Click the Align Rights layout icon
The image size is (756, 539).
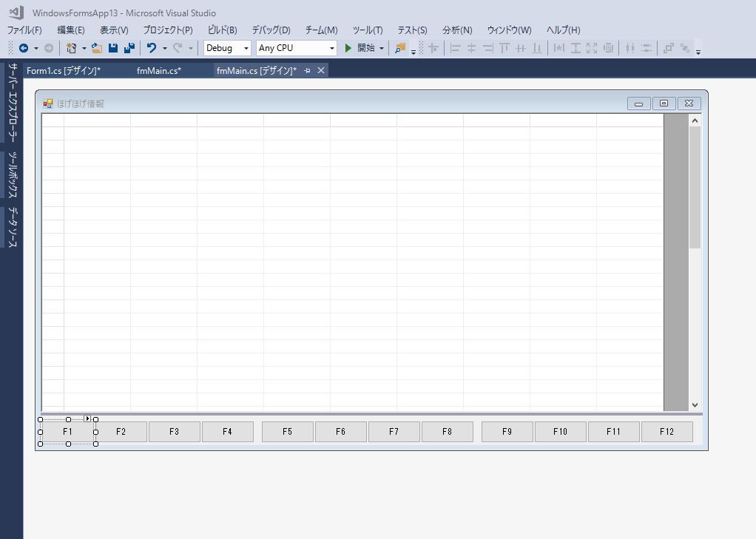tap(488, 48)
